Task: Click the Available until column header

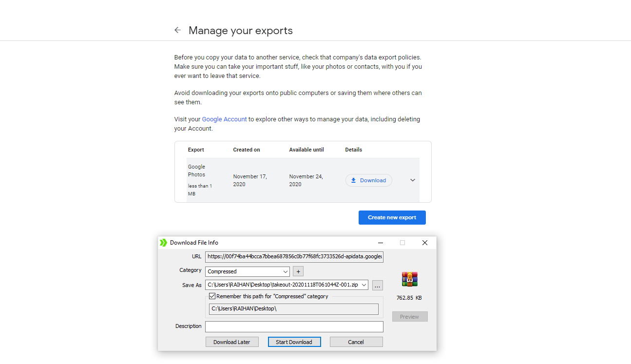Action: (306, 150)
